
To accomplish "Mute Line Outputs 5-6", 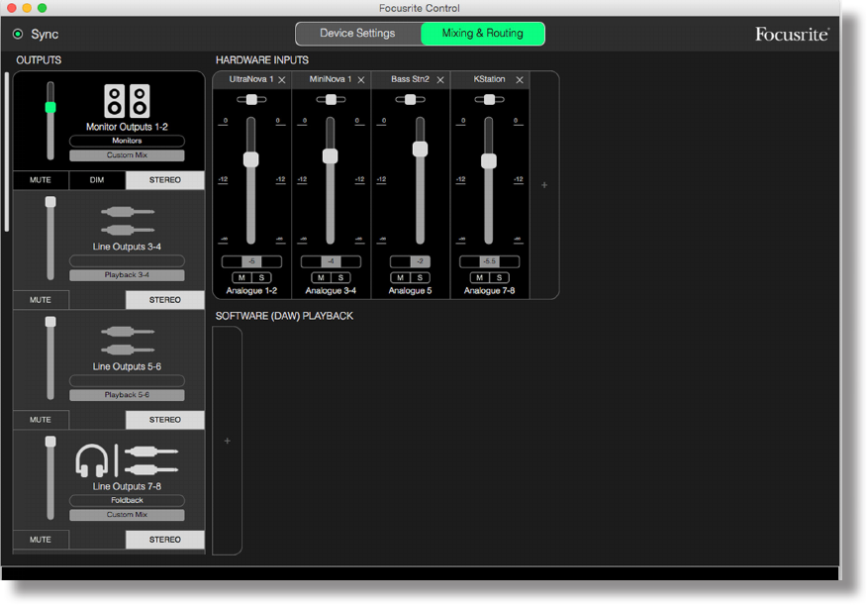I will coord(41,420).
